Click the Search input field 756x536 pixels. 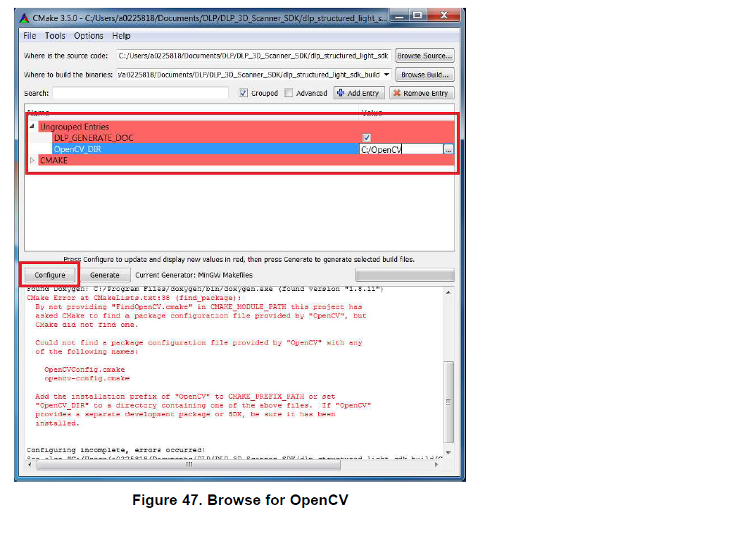tap(140, 93)
